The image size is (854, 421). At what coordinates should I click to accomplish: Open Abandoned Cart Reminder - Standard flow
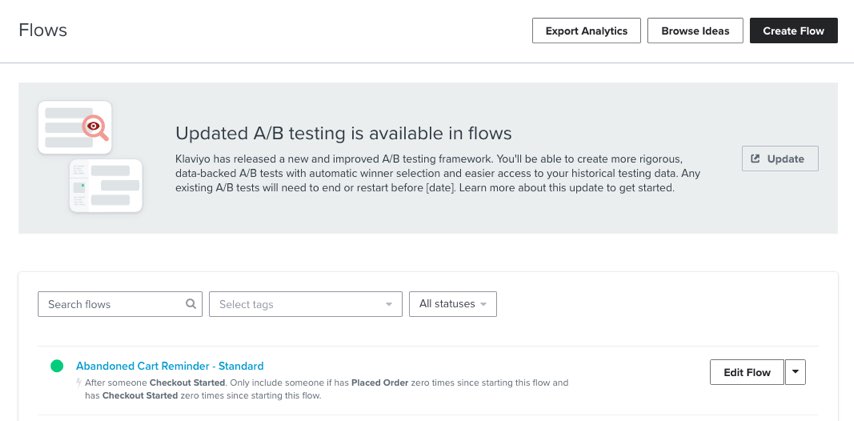(170, 366)
